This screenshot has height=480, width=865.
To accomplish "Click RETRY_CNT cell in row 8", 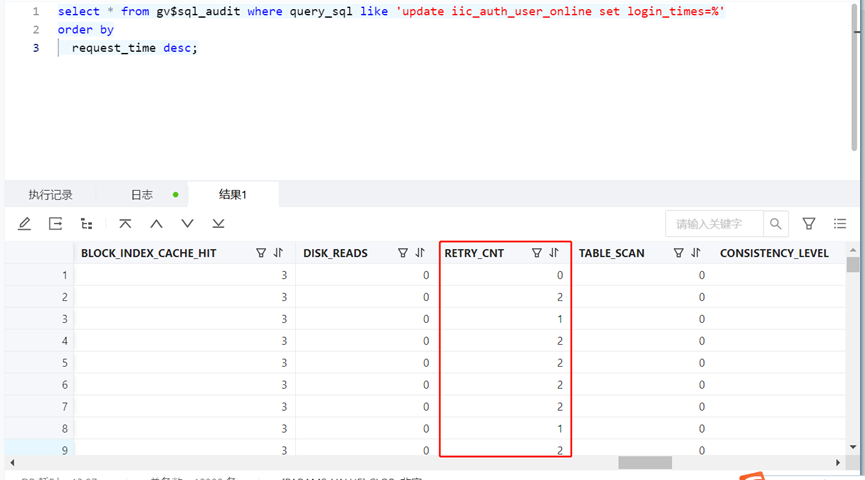I will tap(505, 429).
